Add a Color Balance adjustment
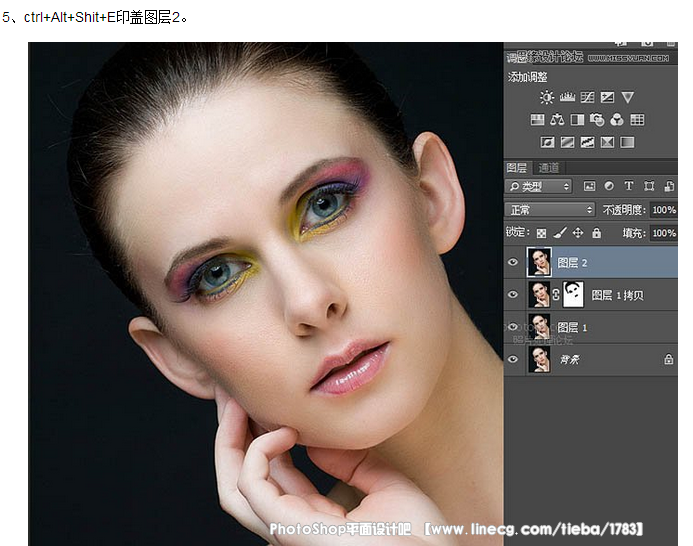 tap(557, 119)
